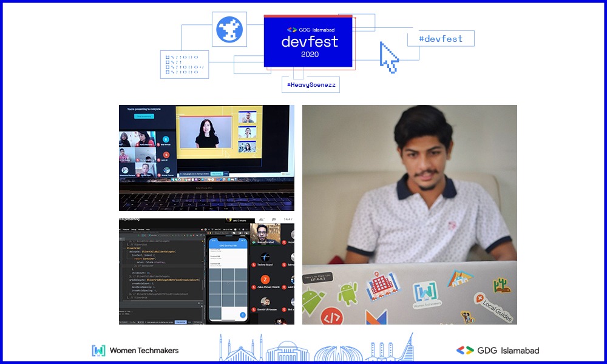Click the Women Techmakers sticker on laptop
Screen dimensions: 607x364
(429, 294)
